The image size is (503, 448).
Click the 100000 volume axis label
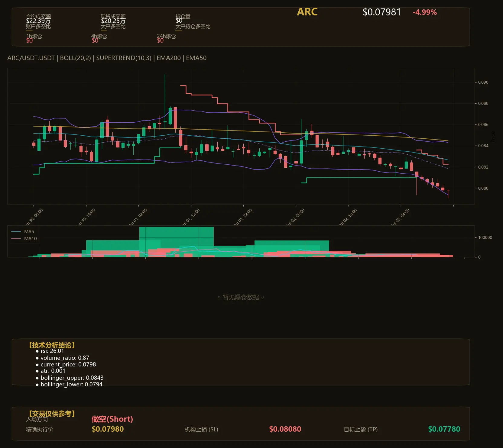click(x=485, y=237)
